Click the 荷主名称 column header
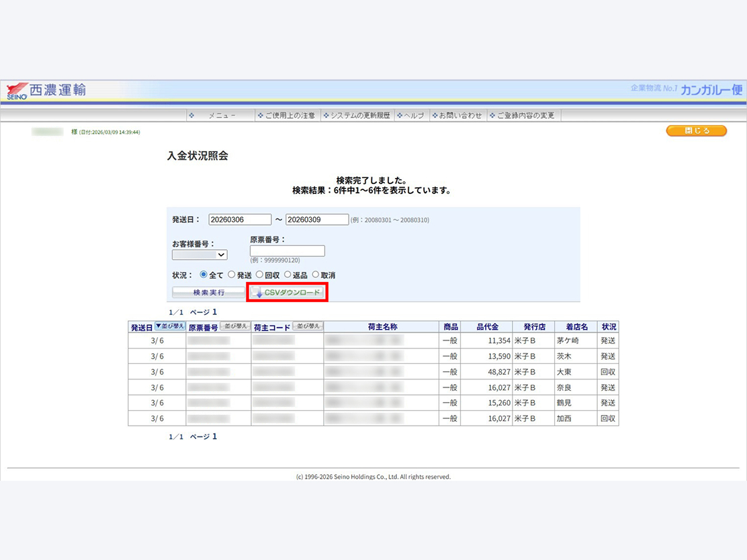747x560 pixels. [382, 326]
